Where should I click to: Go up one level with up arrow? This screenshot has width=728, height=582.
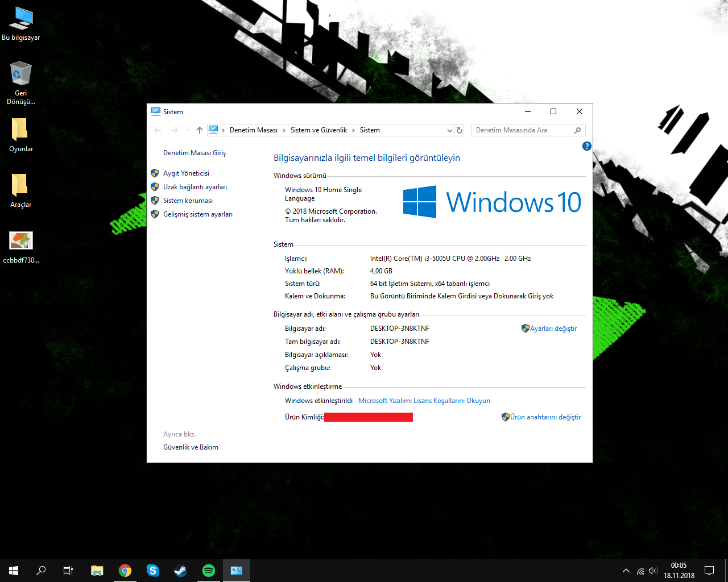click(200, 130)
